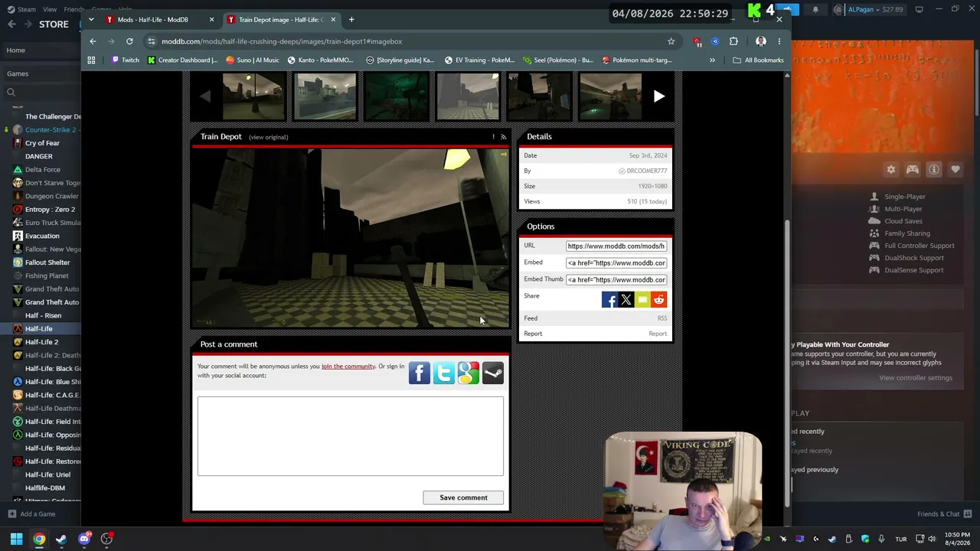Click the RSS feed icon in Train Depot header
Viewport: 980px width, 551px height.
pyautogui.click(x=503, y=137)
